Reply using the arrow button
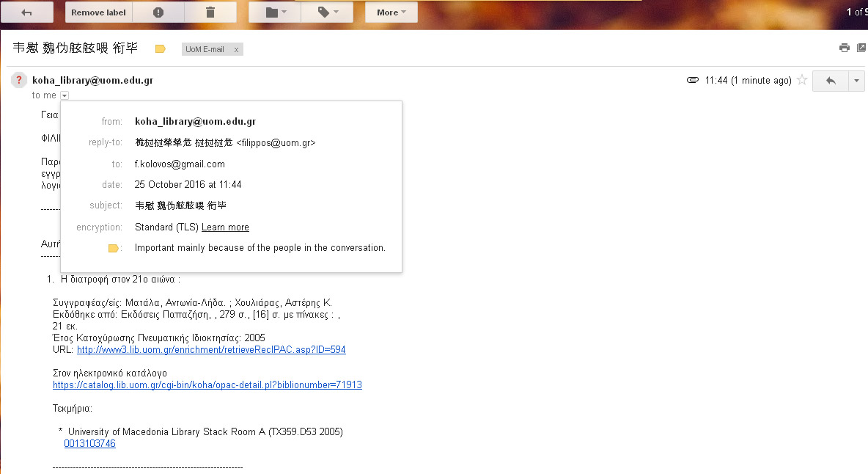Screen dimensions: 868x474 pos(831,81)
